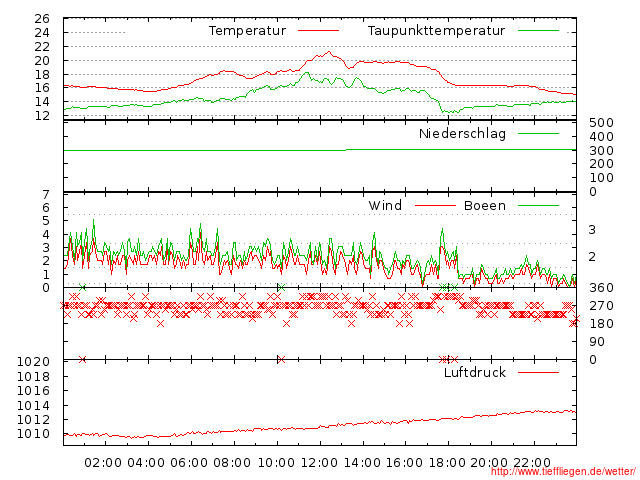Click the green Boeen legend line
This screenshot has height=480, width=640.
[538, 205]
